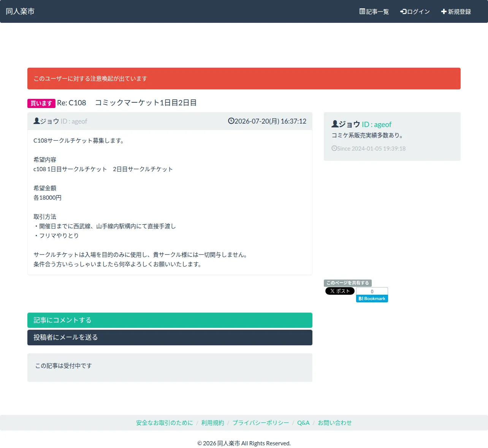Screen dimensions: 488x448
Task: Share the page with X ポスト button
Action: coord(340,291)
